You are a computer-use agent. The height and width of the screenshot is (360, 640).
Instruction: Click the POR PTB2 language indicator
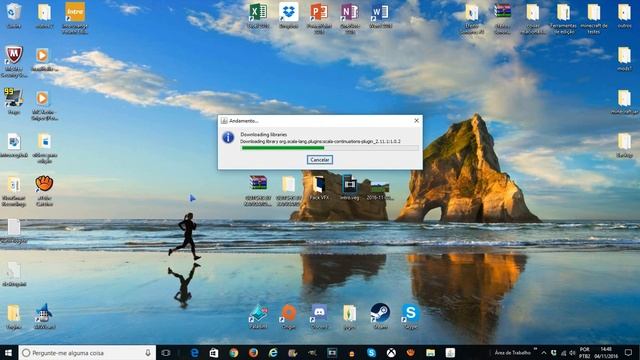click(584, 353)
